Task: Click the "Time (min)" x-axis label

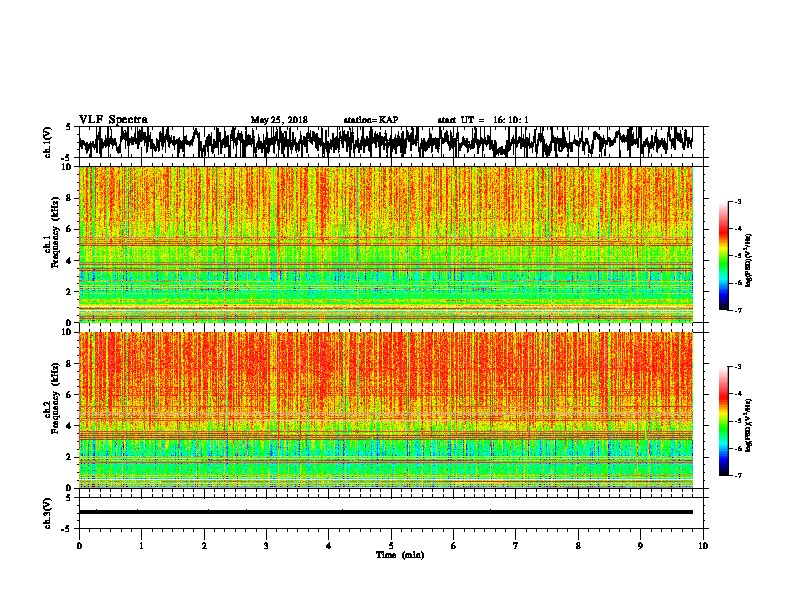Action: pos(400,555)
